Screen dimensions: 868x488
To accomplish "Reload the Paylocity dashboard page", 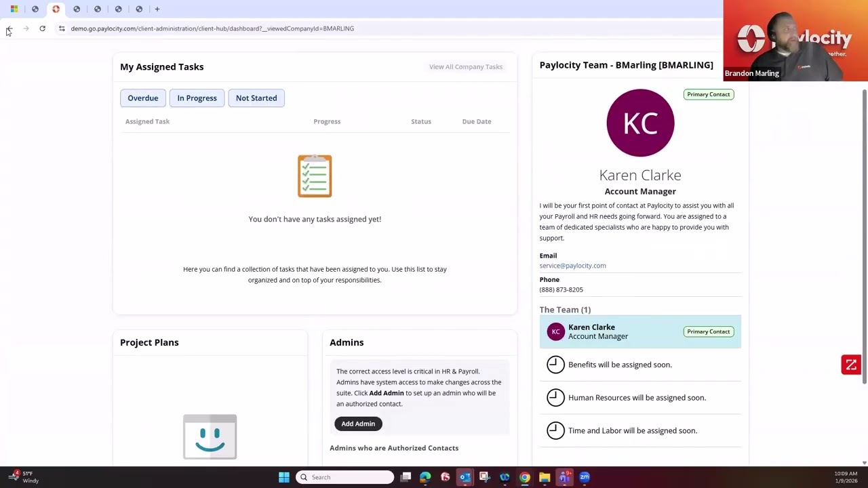I will [42, 28].
